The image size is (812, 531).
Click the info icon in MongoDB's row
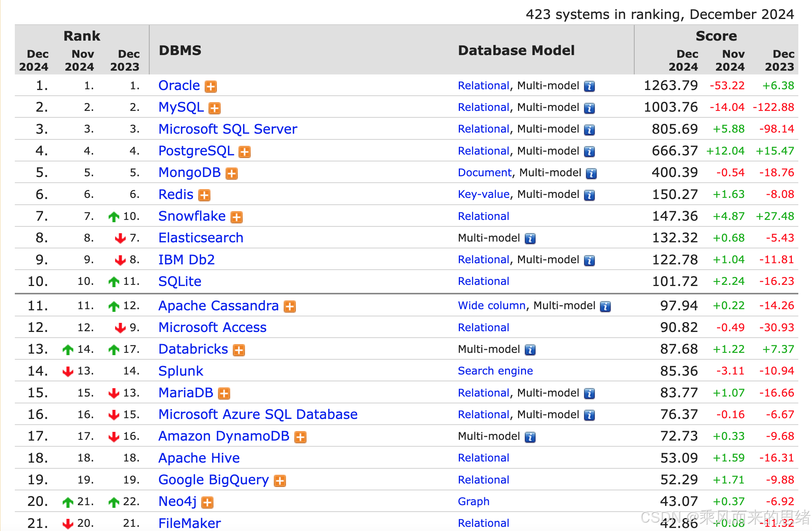tap(591, 174)
